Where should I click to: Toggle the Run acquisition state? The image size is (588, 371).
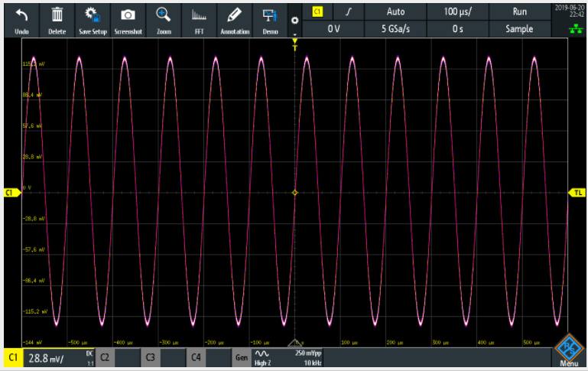coord(519,11)
